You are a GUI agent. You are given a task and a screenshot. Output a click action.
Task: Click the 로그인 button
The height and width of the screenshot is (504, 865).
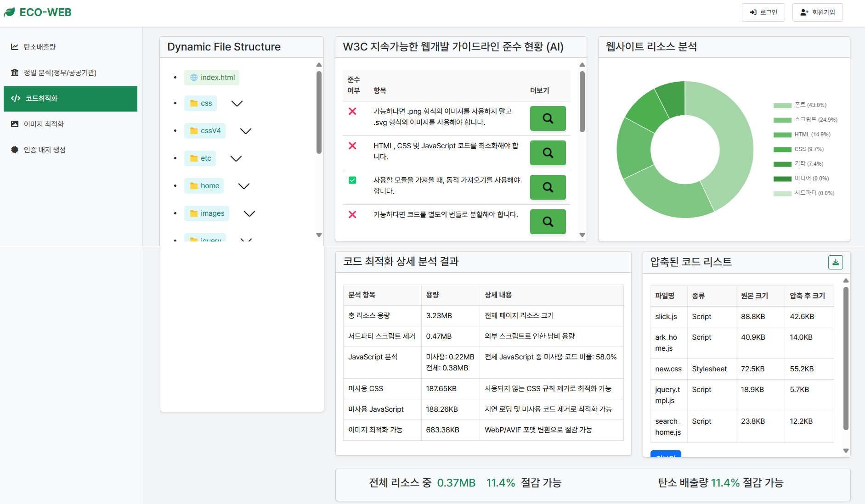tap(763, 12)
